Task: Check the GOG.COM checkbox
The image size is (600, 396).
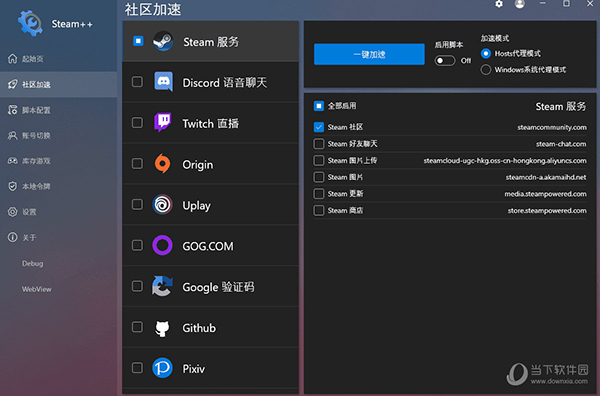Action: tap(137, 245)
